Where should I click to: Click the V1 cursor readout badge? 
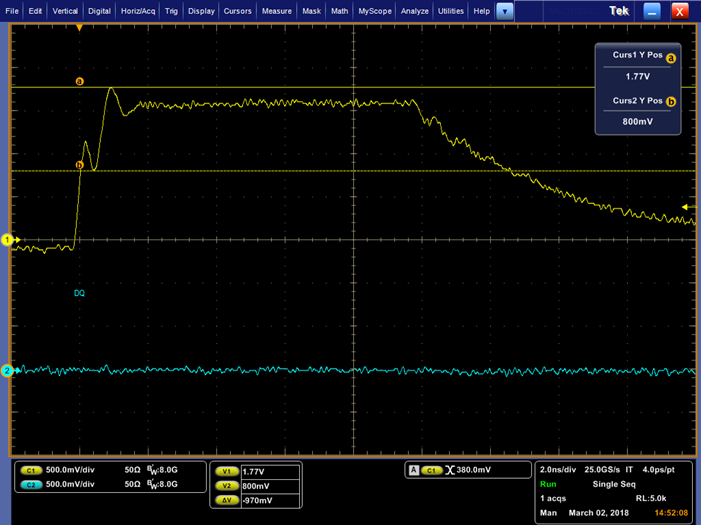227,471
